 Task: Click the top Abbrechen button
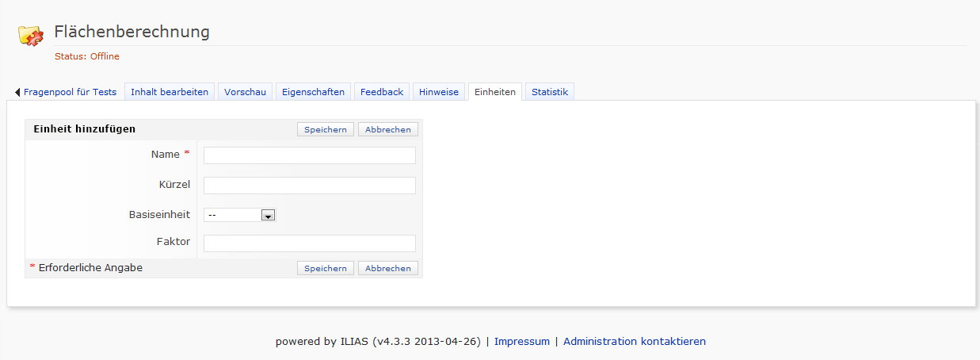click(x=388, y=129)
